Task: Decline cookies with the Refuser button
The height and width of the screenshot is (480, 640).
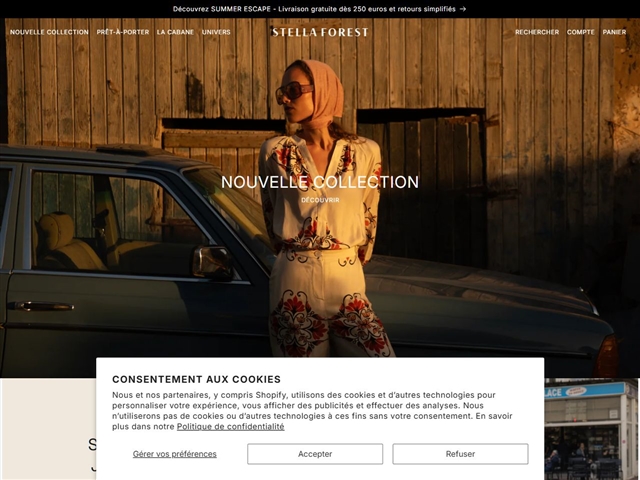Action: click(x=460, y=454)
